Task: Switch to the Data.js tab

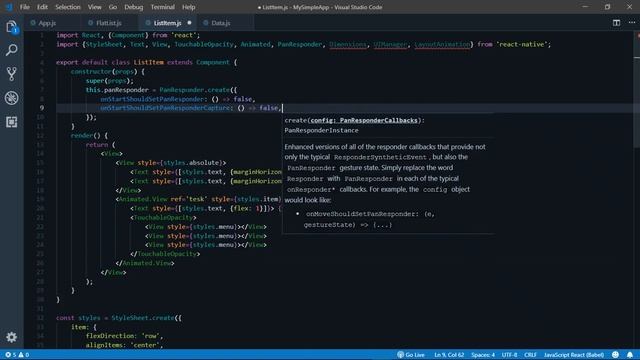Action: coord(226,23)
